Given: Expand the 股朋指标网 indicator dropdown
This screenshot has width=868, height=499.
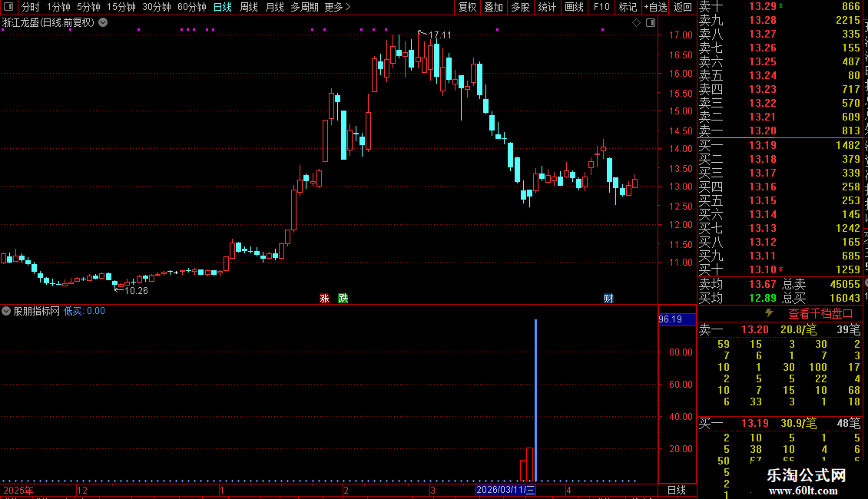Looking at the screenshot, I should tap(6, 311).
